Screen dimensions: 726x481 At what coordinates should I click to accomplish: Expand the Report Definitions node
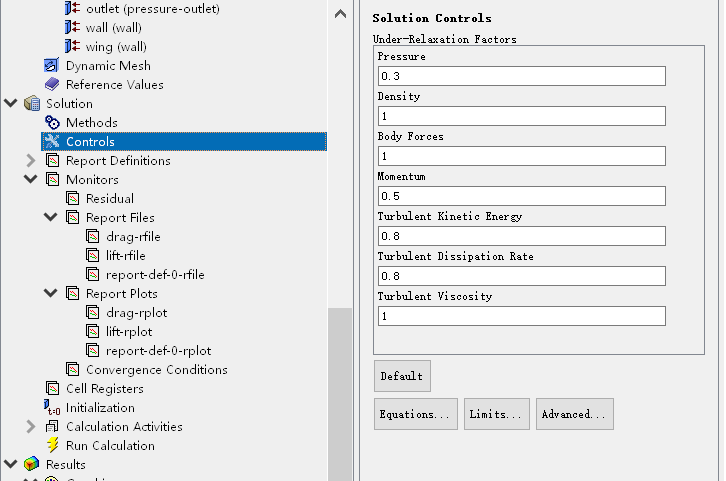31,161
